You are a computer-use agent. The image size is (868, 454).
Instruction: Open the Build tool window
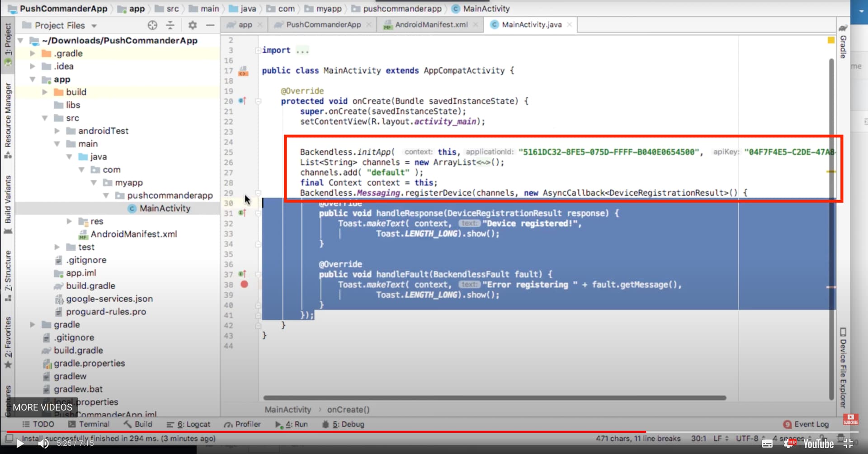(x=138, y=424)
